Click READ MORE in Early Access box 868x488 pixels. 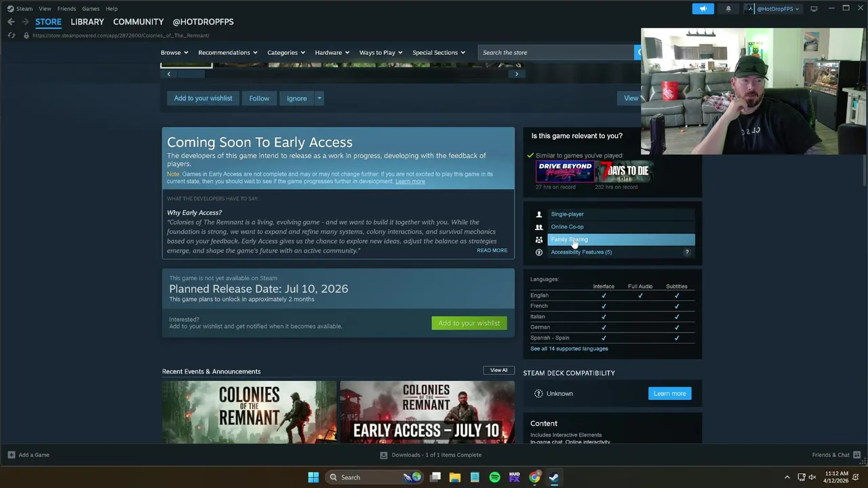(492, 251)
